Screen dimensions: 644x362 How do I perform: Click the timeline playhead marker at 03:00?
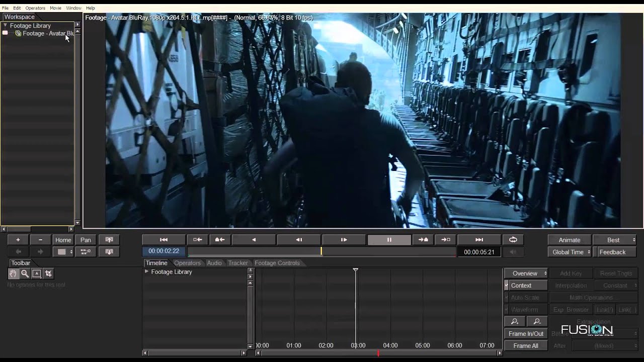coord(356,270)
